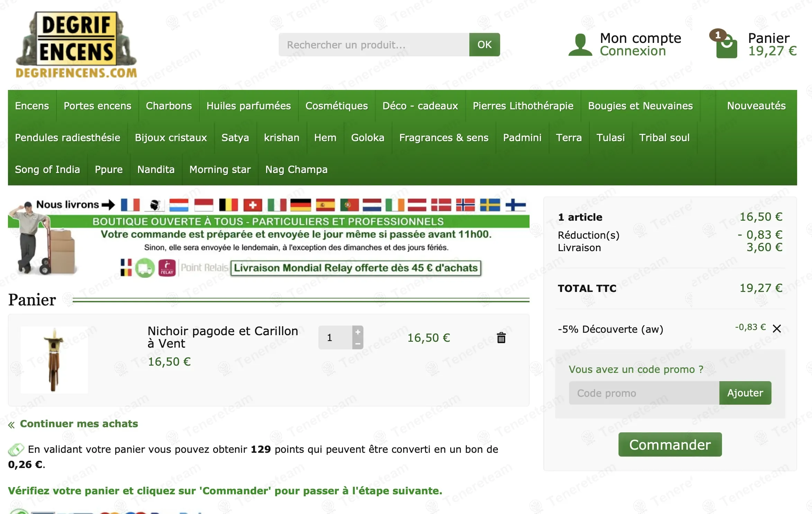The image size is (812, 514).
Task: Click the loyalty points tag icon
Action: coord(16,449)
